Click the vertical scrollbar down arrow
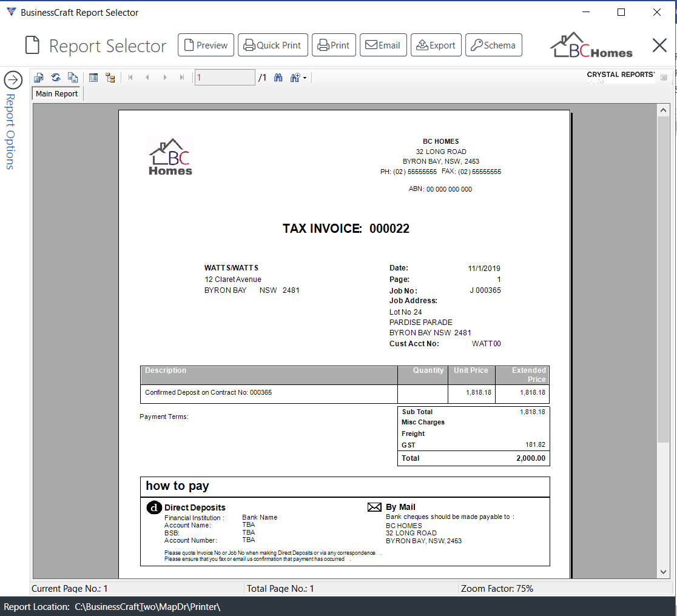677x616 pixels. [663, 572]
